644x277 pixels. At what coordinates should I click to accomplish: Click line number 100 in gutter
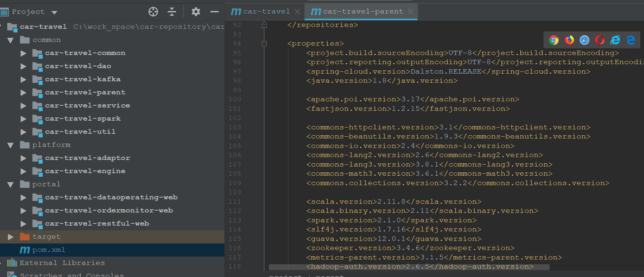[235, 100]
